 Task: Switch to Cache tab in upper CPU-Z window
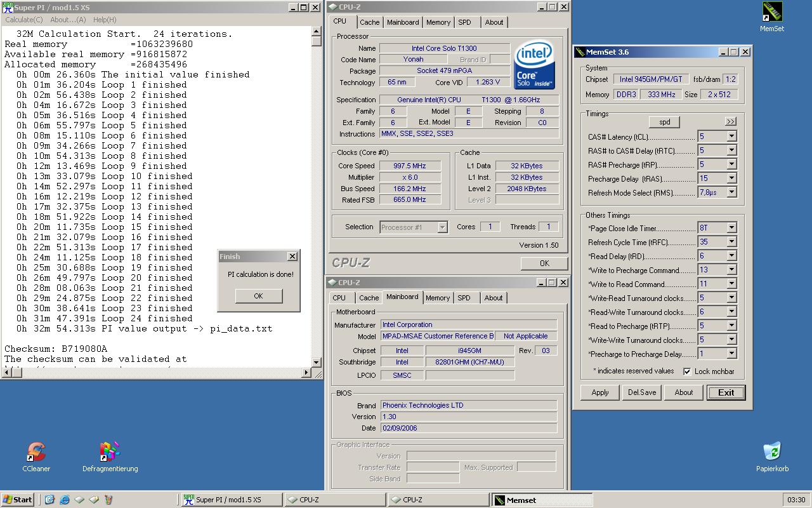click(x=369, y=22)
